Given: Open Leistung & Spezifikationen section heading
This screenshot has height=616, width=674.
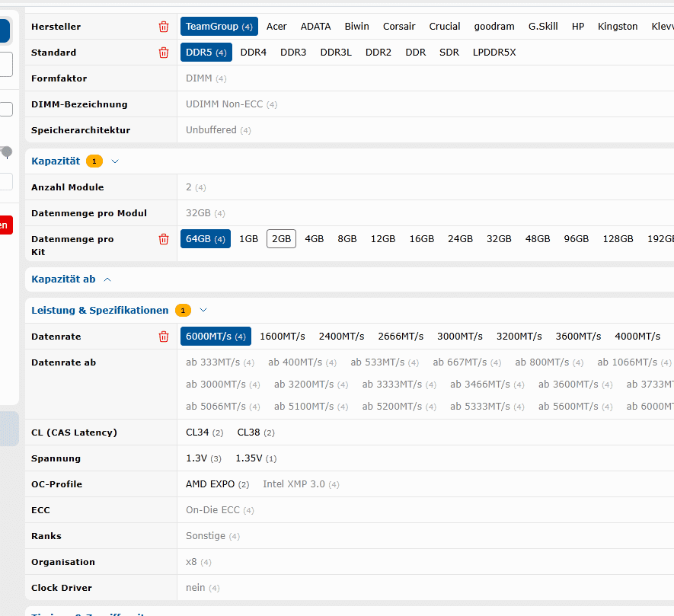Looking at the screenshot, I should (x=100, y=311).
